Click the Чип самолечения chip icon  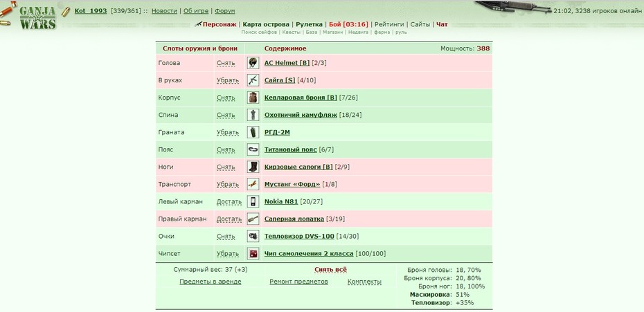[253, 254]
